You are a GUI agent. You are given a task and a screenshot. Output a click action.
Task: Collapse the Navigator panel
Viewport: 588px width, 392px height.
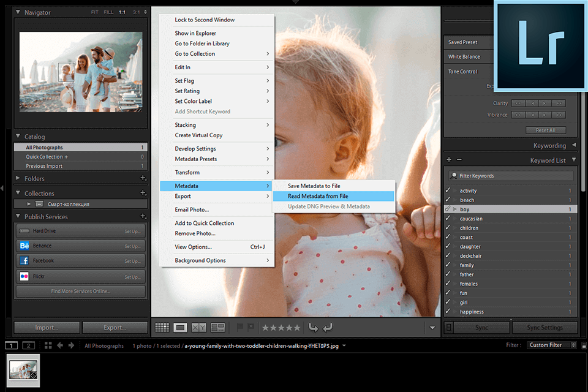coord(18,12)
